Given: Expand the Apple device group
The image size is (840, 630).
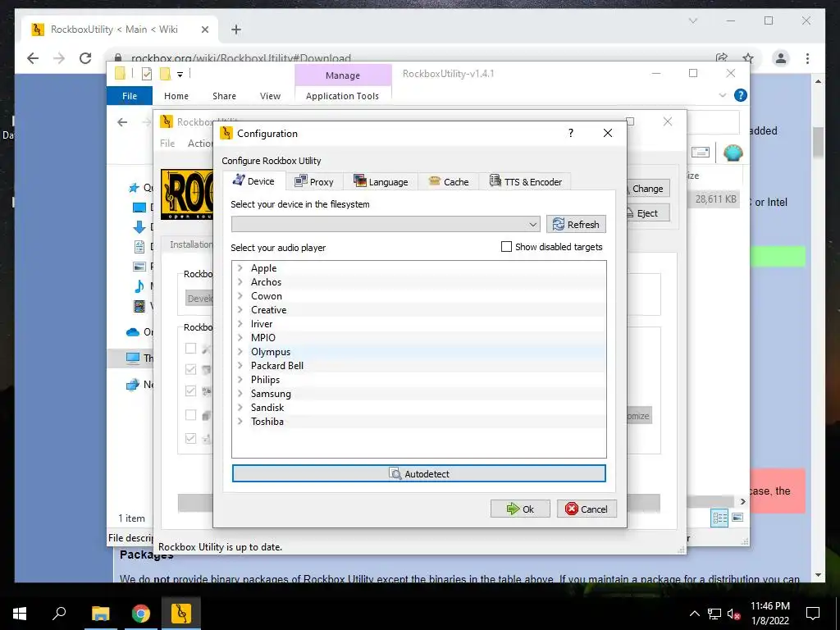Looking at the screenshot, I should 240,268.
